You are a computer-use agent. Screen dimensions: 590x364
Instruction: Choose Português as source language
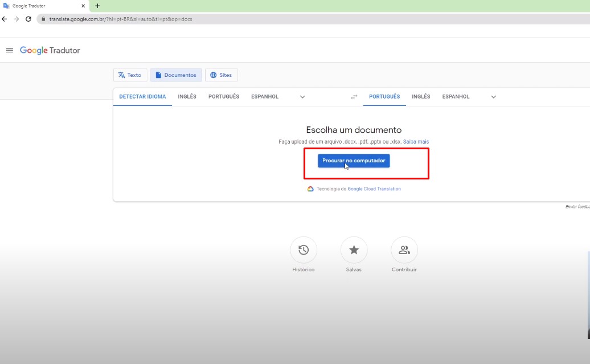pos(224,97)
